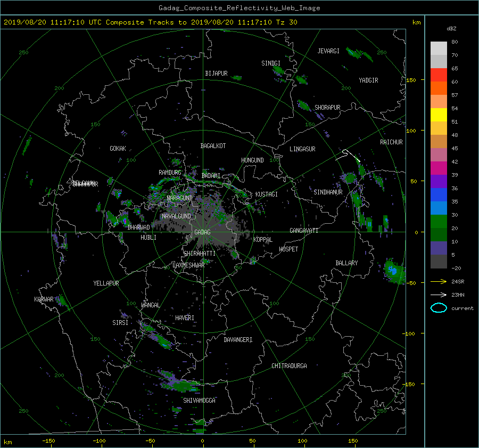Select the SINDGI label
Image resolution: width=479 pixels, height=448 pixels.
[x=271, y=63]
